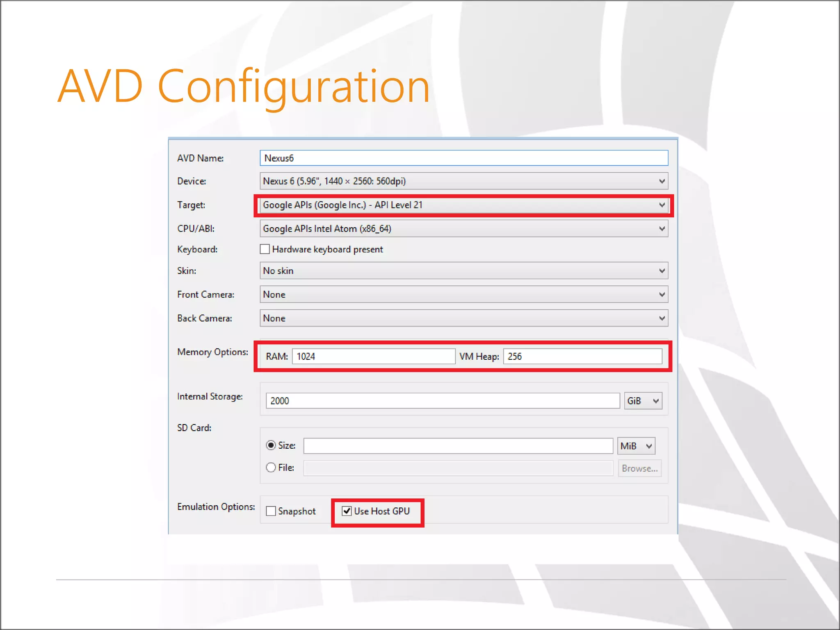Click the Emulation Options: label

[216, 507]
